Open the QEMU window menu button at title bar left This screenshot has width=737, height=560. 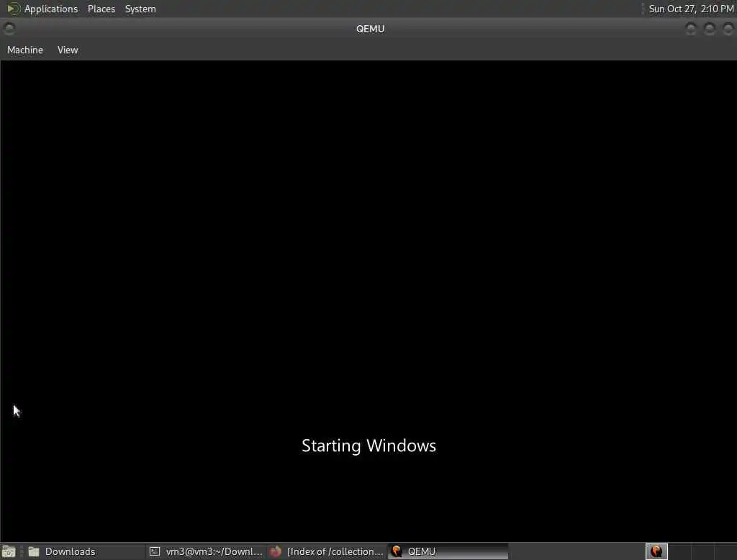[x=9, y=30]
